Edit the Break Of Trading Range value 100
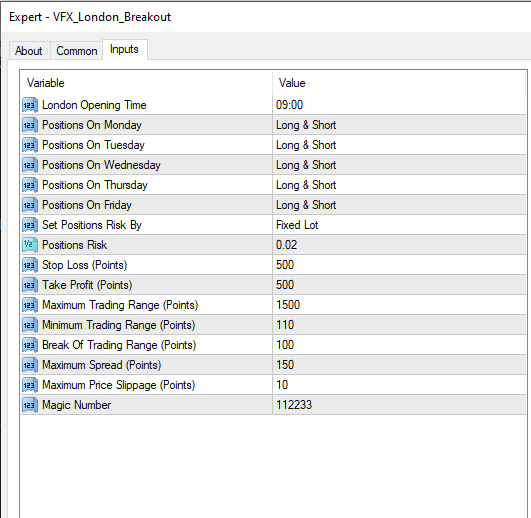The image size is (531, 518). coord(399,345)
